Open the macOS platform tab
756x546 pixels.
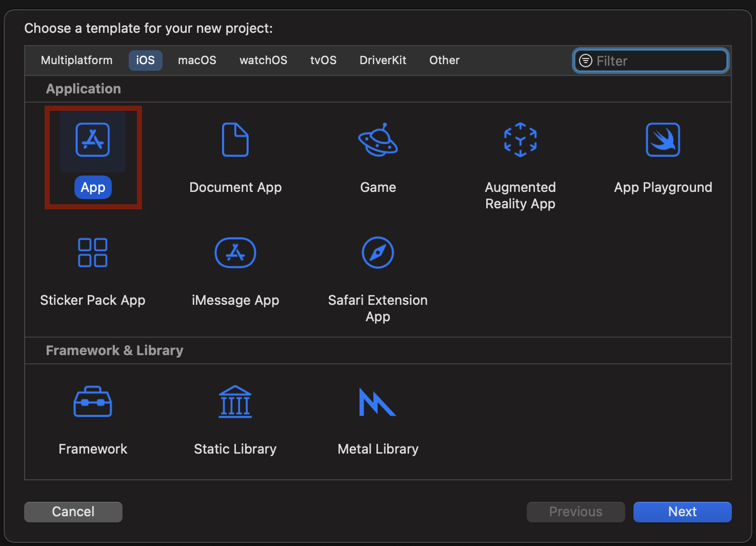point(197,61)
